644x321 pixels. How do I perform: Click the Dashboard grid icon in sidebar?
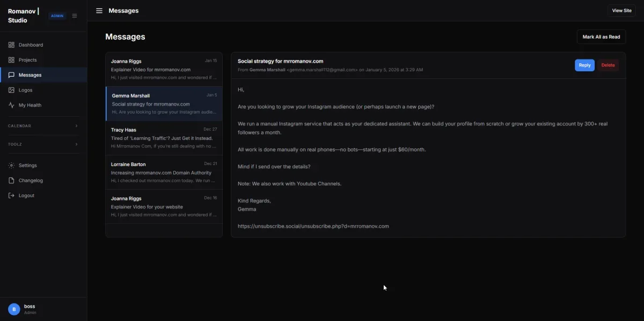pyautogui.click(x=11, y=45)
